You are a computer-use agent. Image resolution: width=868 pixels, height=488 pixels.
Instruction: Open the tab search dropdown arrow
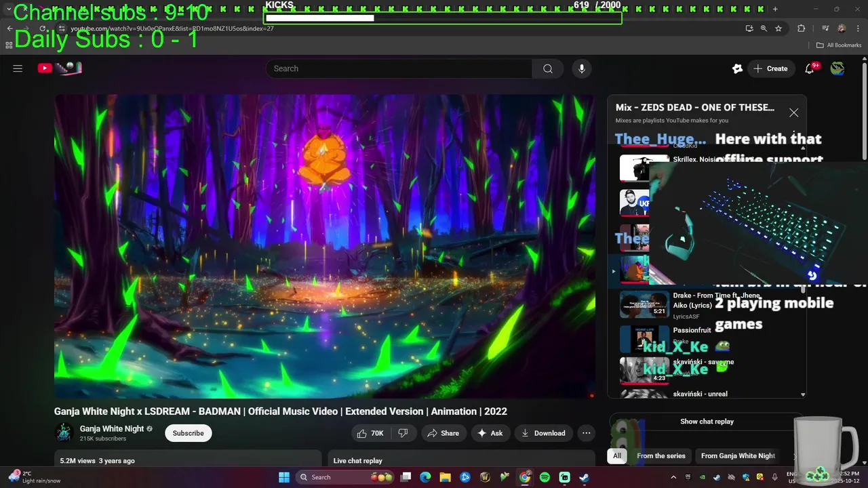(9, 9)
